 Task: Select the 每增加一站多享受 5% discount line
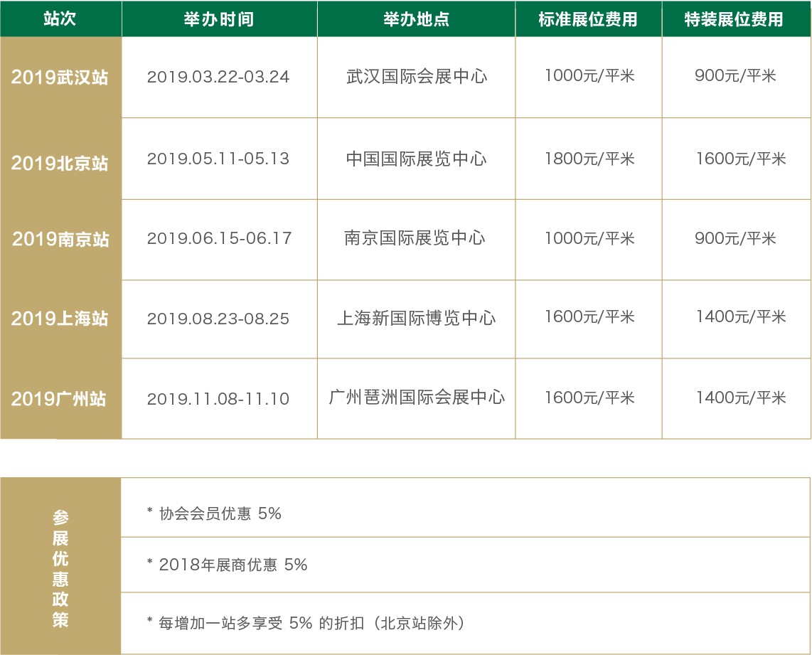pos(307,623)
